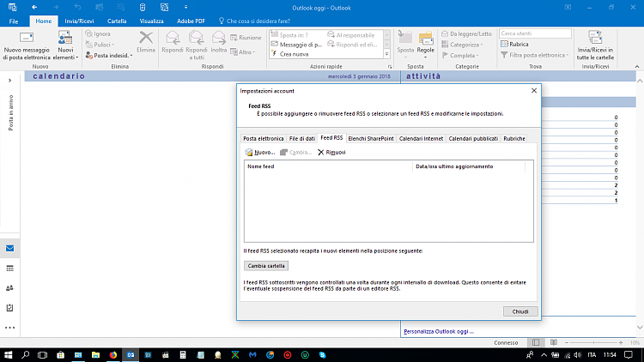This screenshot has height=362, width=644.
Task: Click in Cerca utenti field
Action: point(535,33)
